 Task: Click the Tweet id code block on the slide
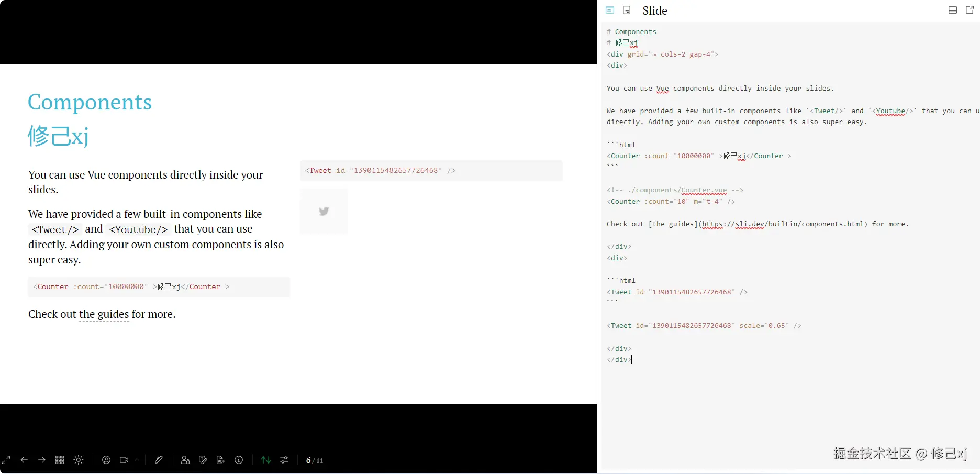point(431,171)
